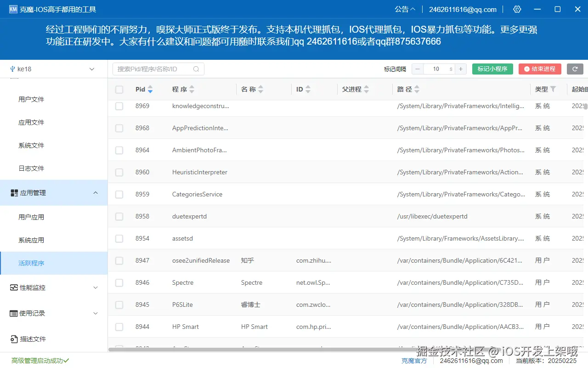Open 用户文件 in the sidebar

[x=31, y=99]
